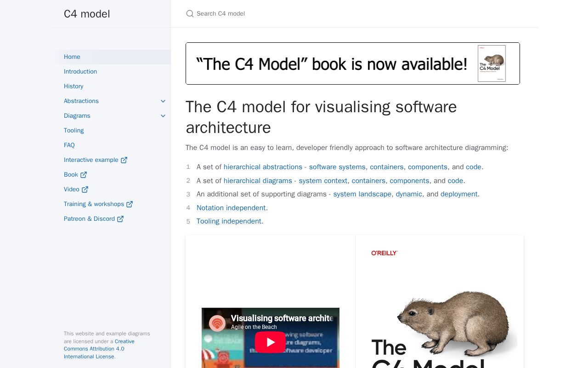This screenshot has width=588, height=368.
Task: Click the small book cover in banner
Action: (492, 63)
